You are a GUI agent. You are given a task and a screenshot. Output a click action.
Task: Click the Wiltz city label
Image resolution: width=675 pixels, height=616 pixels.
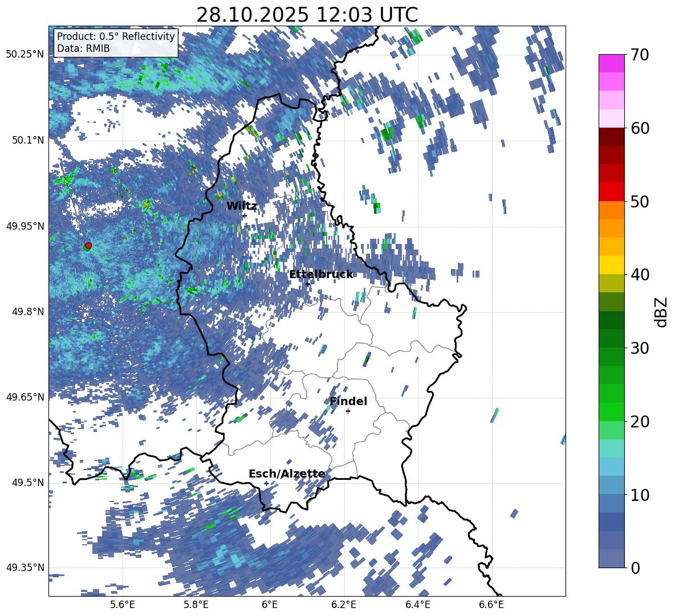tap(242, 206)
